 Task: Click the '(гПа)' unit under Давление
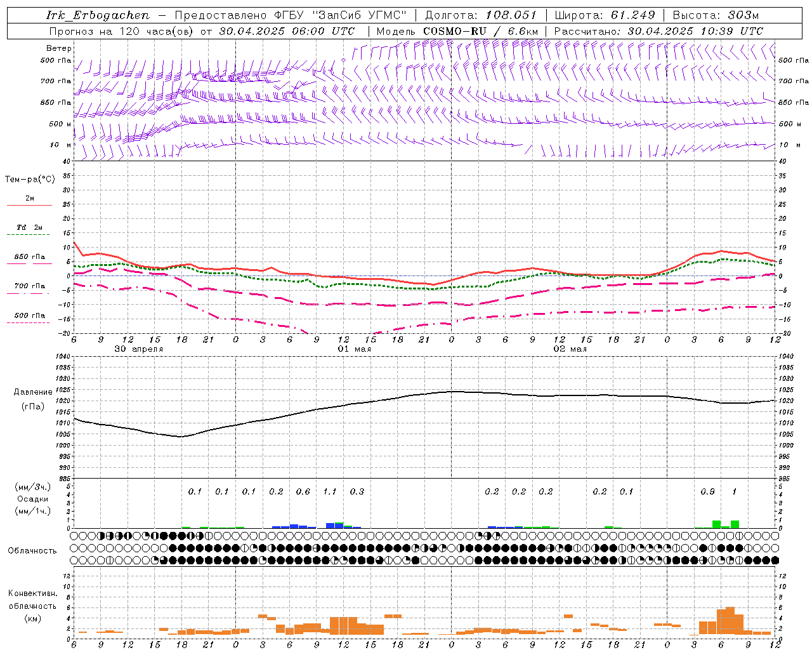(x=33, y=406)
